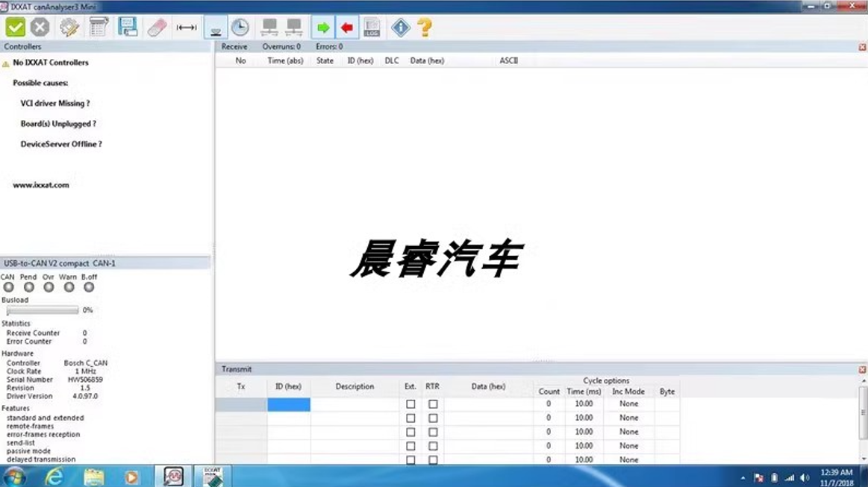Open Inc Mode None in third transmit row
This screenshot has width=868, height=487.
(629, 432)
